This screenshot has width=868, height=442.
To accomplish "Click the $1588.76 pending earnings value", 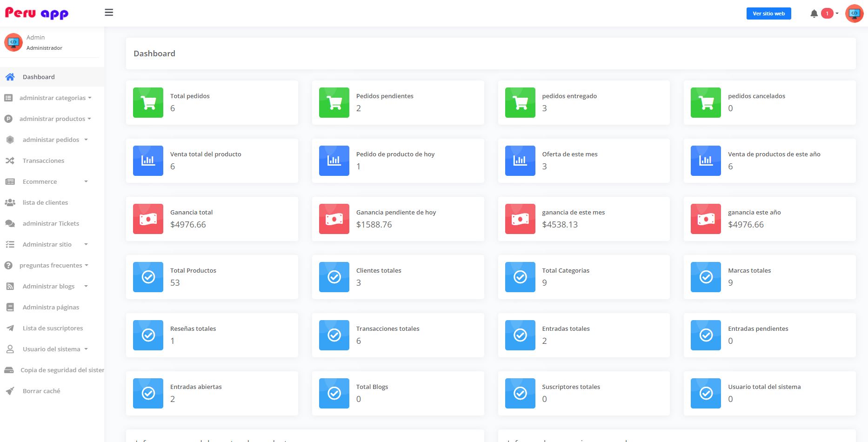I will [374, 225].
